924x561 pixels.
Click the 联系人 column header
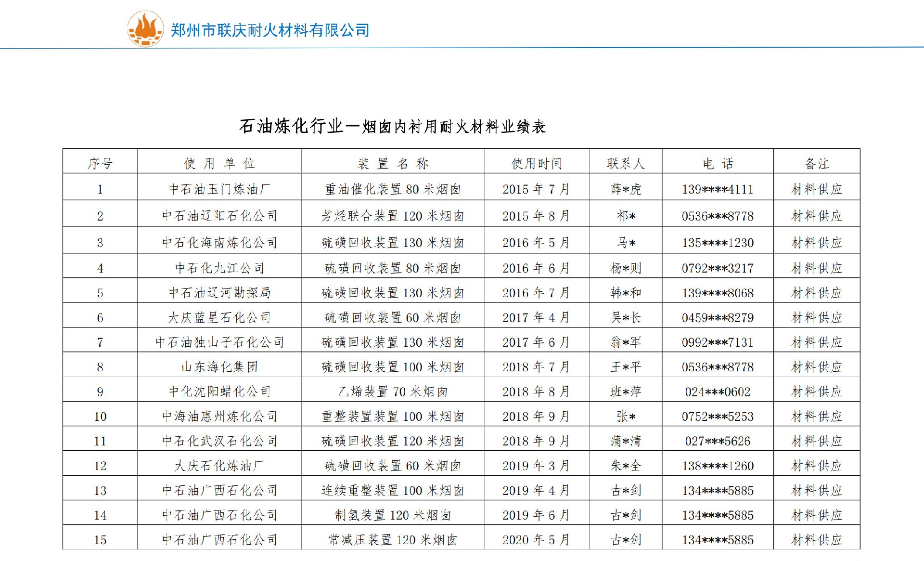pos(626,164)
